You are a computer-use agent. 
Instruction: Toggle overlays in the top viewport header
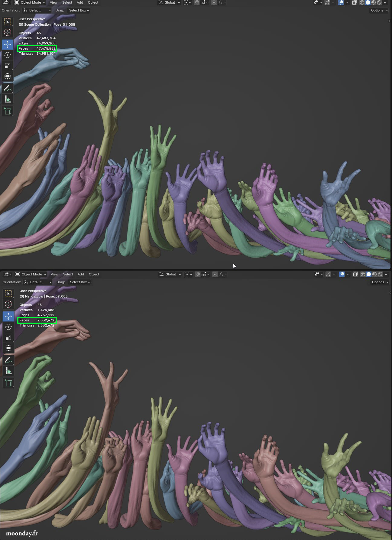point(341,2)
